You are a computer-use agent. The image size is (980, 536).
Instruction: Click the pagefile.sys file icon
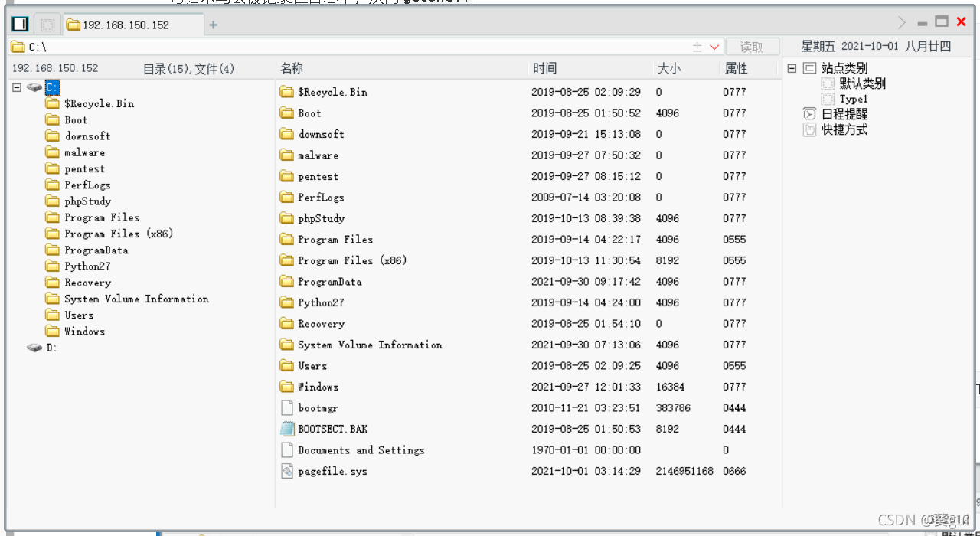pyautogui.click(x=287, y=471)
